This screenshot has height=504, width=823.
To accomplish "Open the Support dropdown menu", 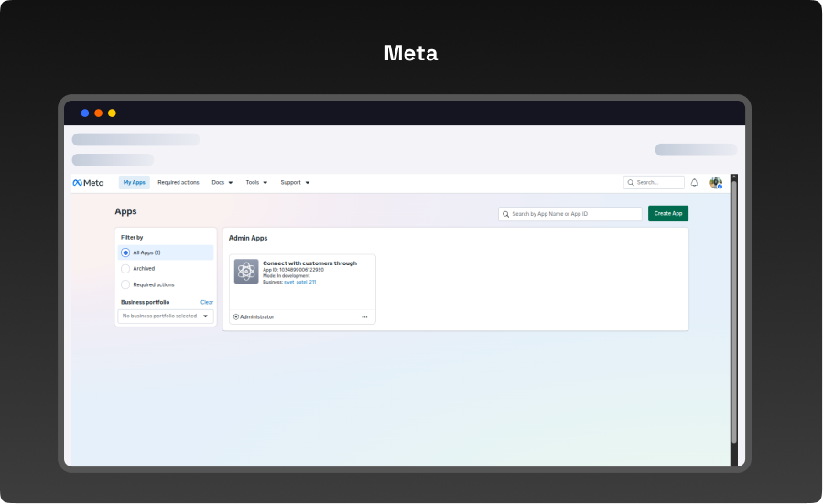I will pos(295,183).
